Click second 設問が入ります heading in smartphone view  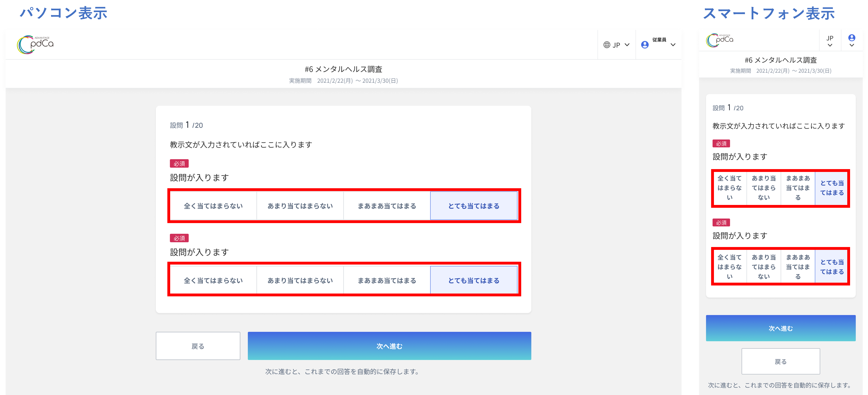740,236
